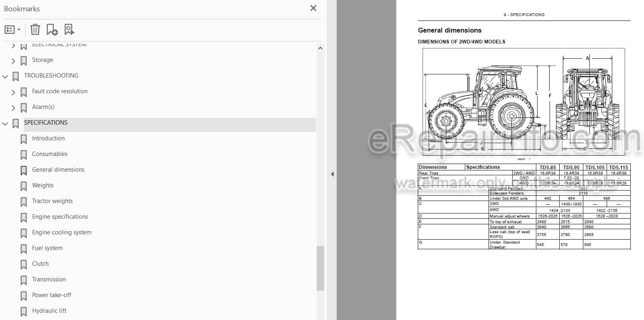
Task: Delete the selected bookmark with trash icon
Action: click(x=35, y=29)
